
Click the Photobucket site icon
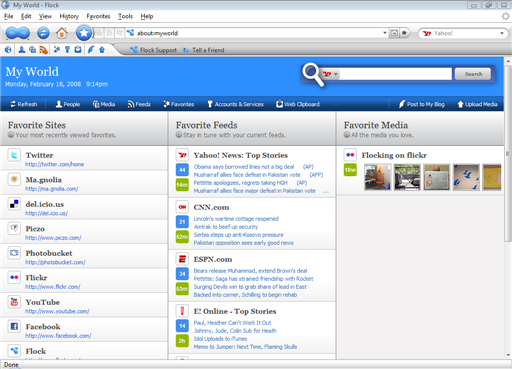[14, 253]
